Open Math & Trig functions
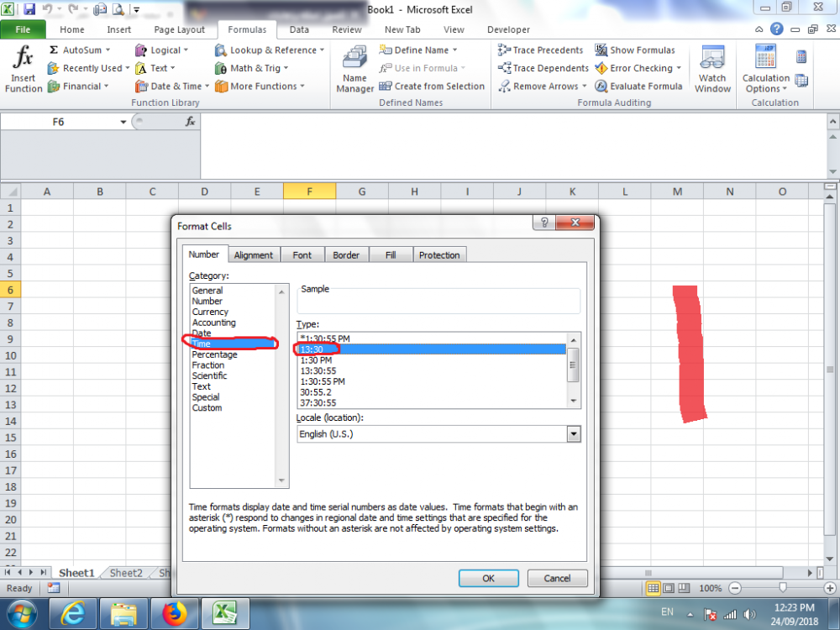Screen dimensions: 840x630 (251, 68)
